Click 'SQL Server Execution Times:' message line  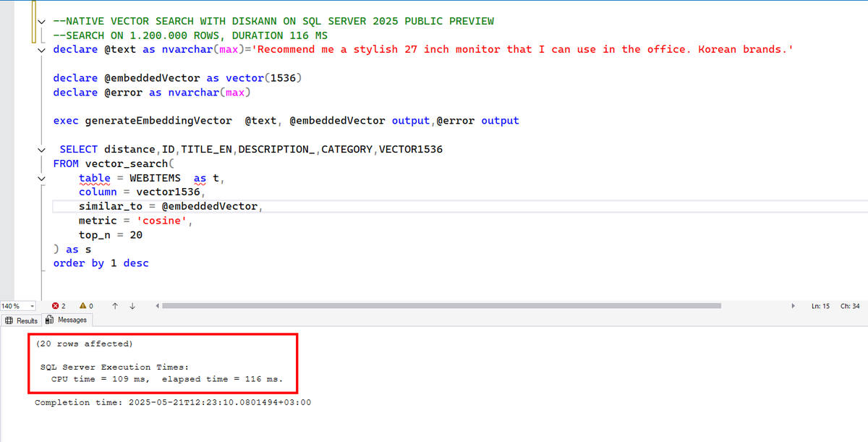click(114, 367)
